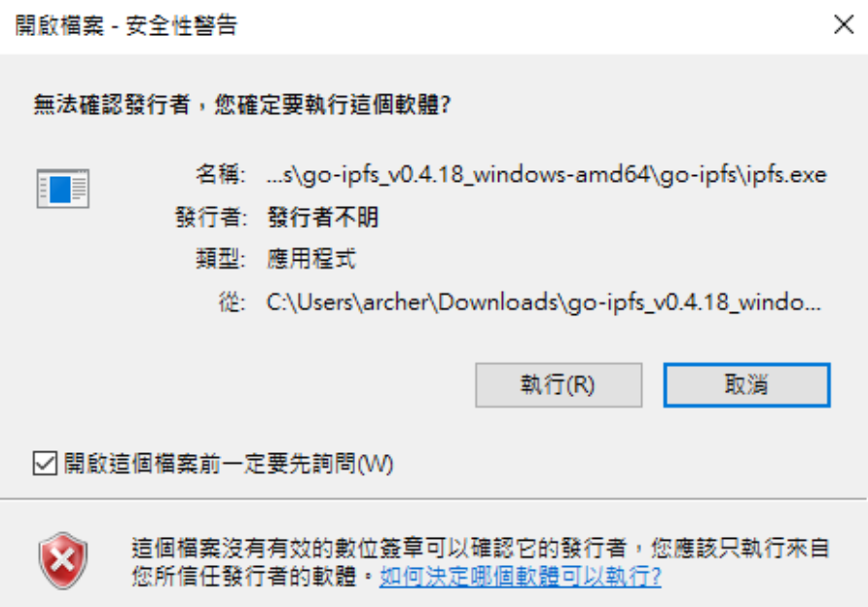This screenshot has width=868, height=607.
Task: Click the blue application file icon
Action: pyautogui.click(x=62, y=189)
